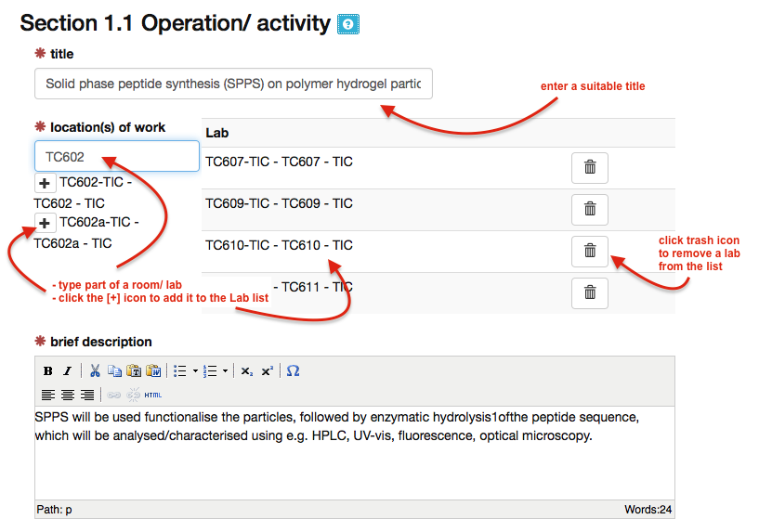Remove TC607 lab with trash icon
The height and width of the screenshot is (532, 759).
589,168
